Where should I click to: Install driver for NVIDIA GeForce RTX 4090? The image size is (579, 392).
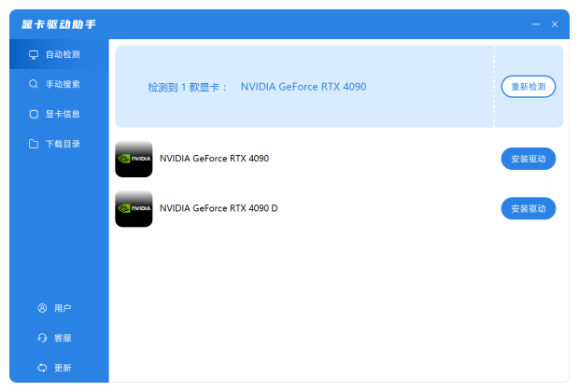(529, 159)
